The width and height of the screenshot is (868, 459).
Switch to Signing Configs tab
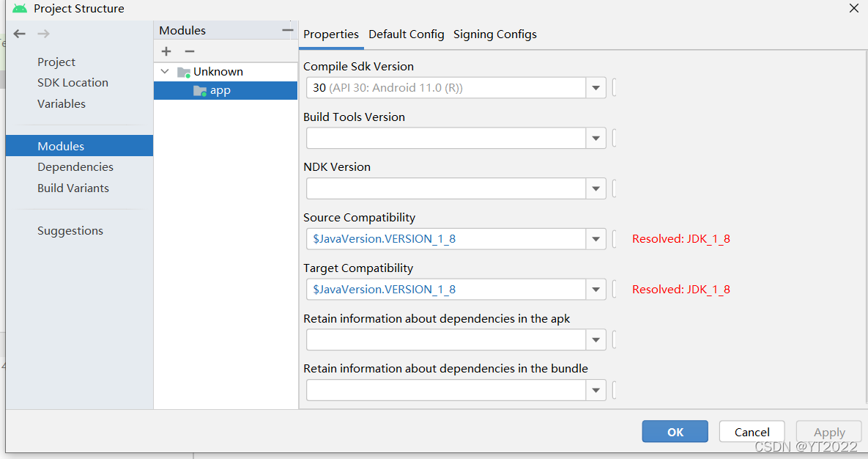pyautogui.click(x=495, y=34)
